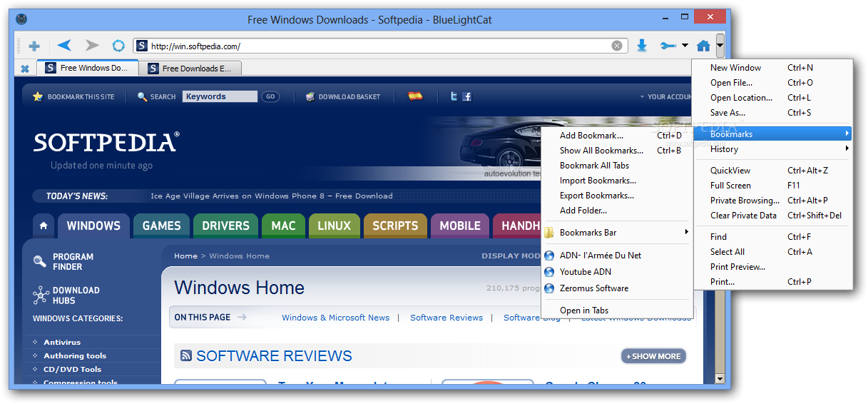Expand the key icon dropdown arrow
This screenshot has height=404, width=868.
click(x=685, y=46)
